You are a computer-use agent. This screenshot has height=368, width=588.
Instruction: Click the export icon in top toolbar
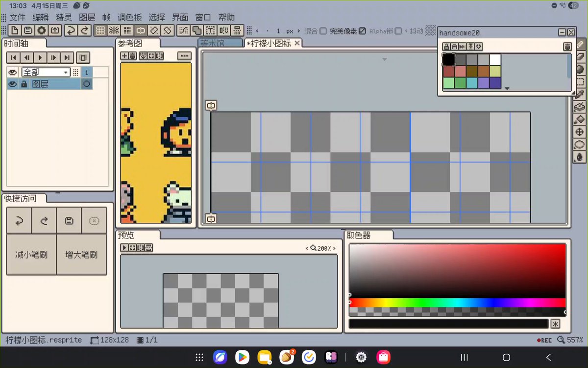[x=55, y=30]
